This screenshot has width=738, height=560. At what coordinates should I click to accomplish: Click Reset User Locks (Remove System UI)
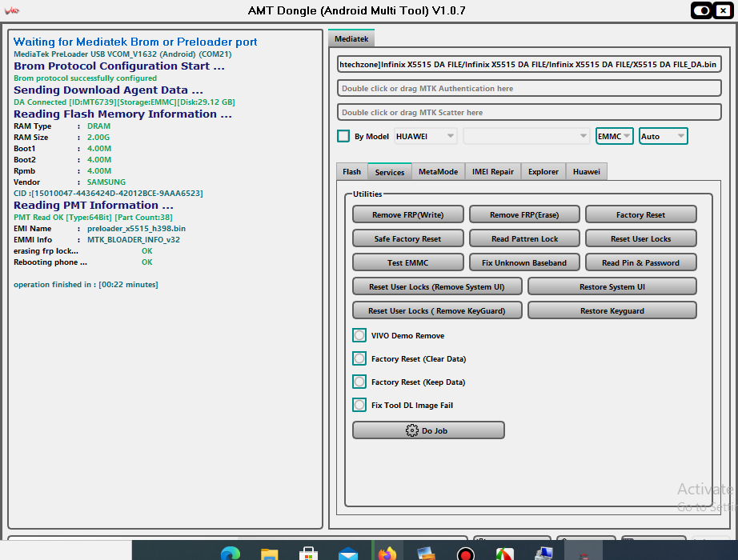point(437,286)
